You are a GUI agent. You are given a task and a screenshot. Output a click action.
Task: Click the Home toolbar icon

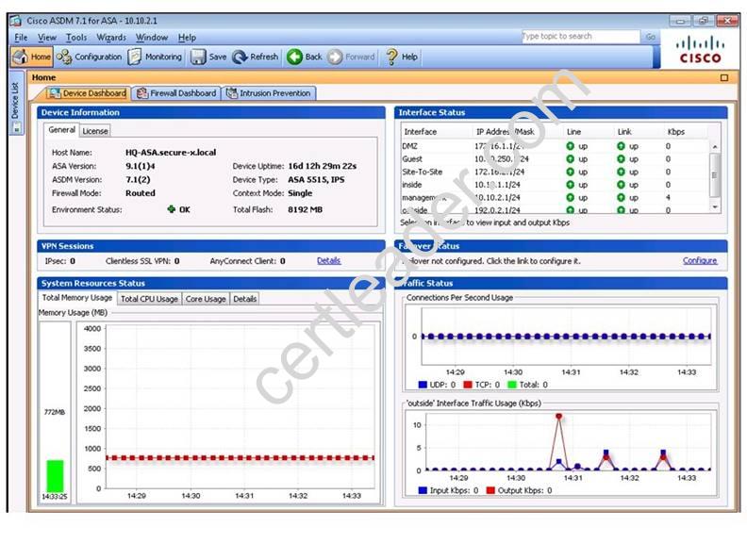(20, 57)
